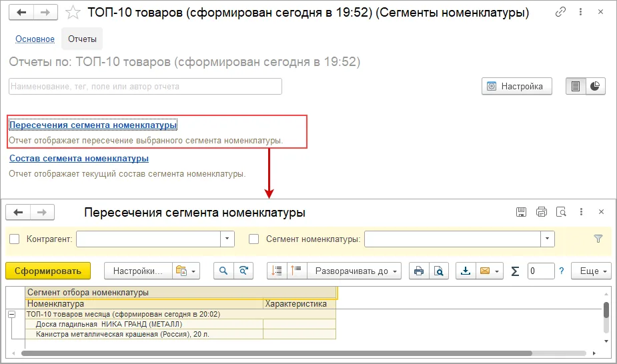
Task: Click the Номенклатура column header
Action: coord(144,304)
